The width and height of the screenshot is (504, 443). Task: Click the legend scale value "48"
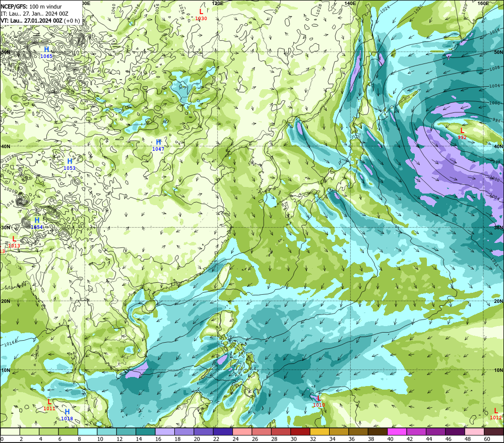pos(468,439)
